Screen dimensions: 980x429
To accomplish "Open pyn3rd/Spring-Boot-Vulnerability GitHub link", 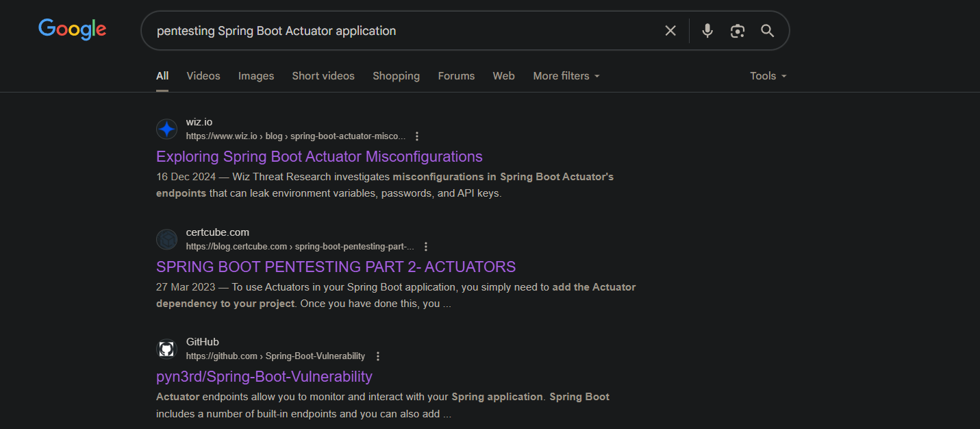I will 264,376.
